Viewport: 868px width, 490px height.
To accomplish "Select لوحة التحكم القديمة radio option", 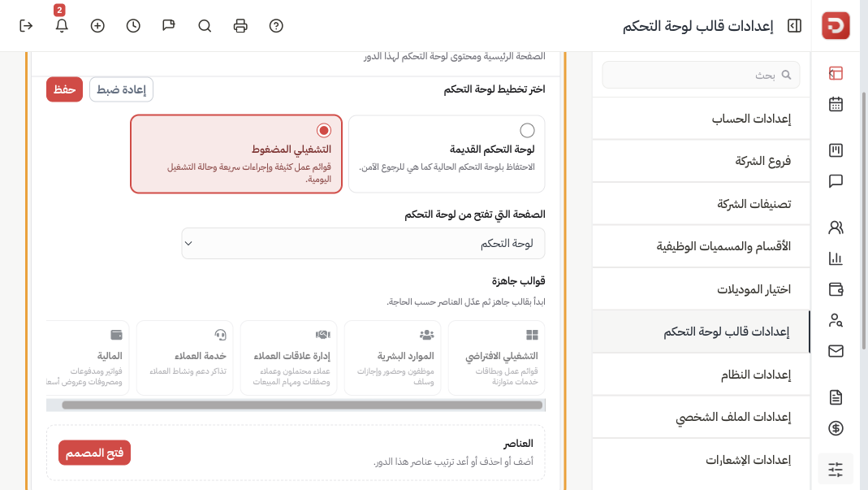I will [527, 130].
